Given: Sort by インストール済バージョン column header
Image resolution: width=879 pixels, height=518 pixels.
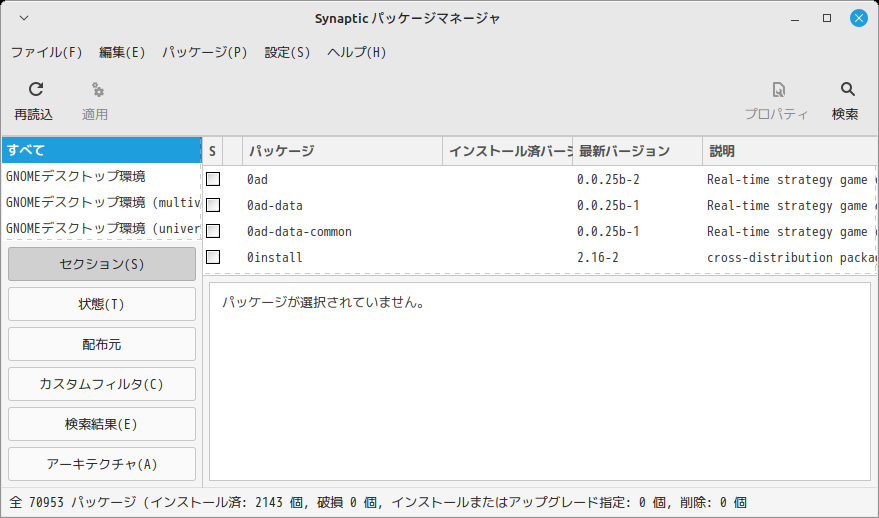Looking at the screenshot, I should click(x=508, y=151).
